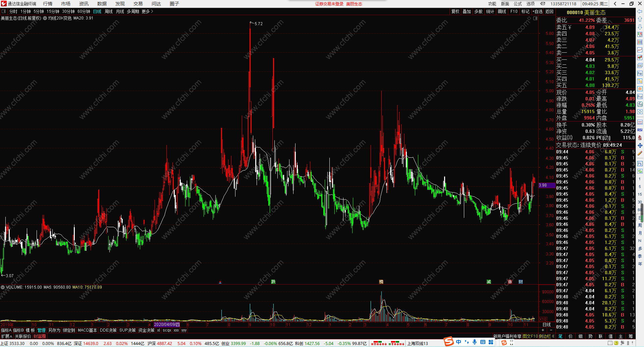Switch to the MACD基本 indicator tab
Viewport: 644px width, 347px height.
[88, 330]
